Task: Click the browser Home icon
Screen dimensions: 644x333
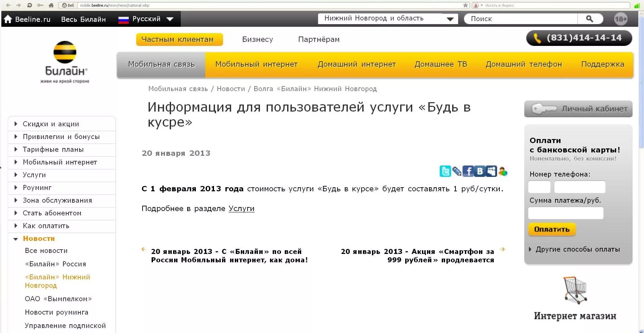Action: [51, 5]
